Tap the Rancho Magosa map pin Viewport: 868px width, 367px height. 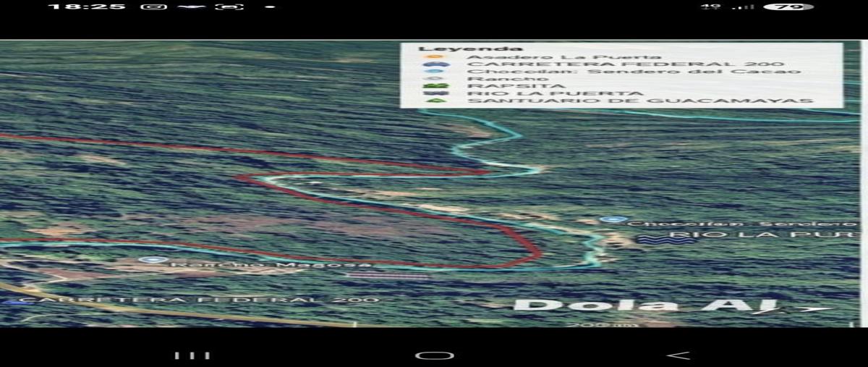pos(152,259)
